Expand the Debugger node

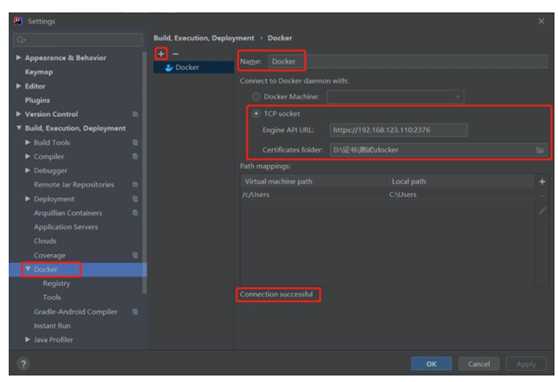[27, 171]
